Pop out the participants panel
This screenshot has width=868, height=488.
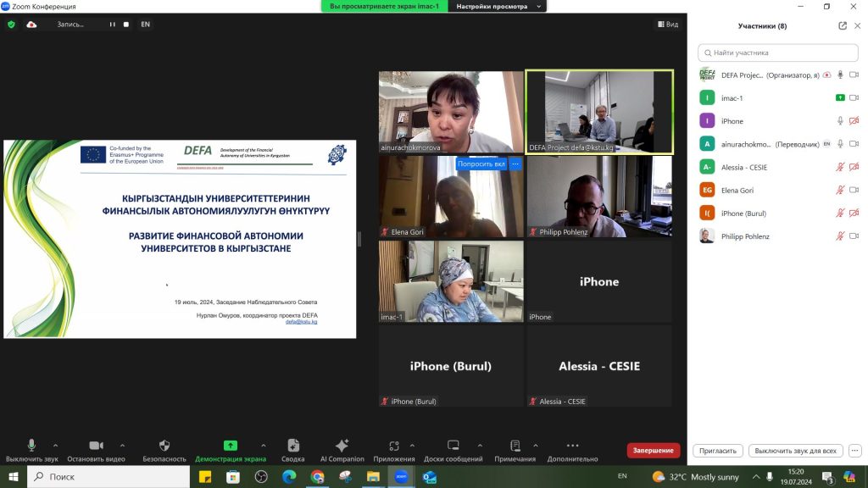click(x=843, y=25)
